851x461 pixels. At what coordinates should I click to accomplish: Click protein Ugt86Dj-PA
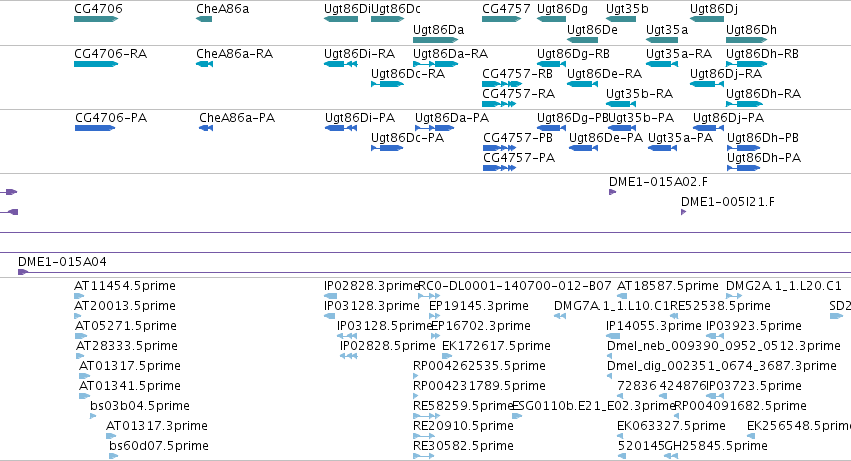[x=708, y=128]
